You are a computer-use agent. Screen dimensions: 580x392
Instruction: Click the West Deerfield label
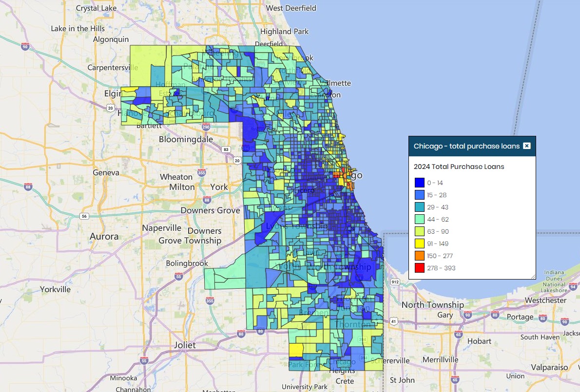pos(291,8)
